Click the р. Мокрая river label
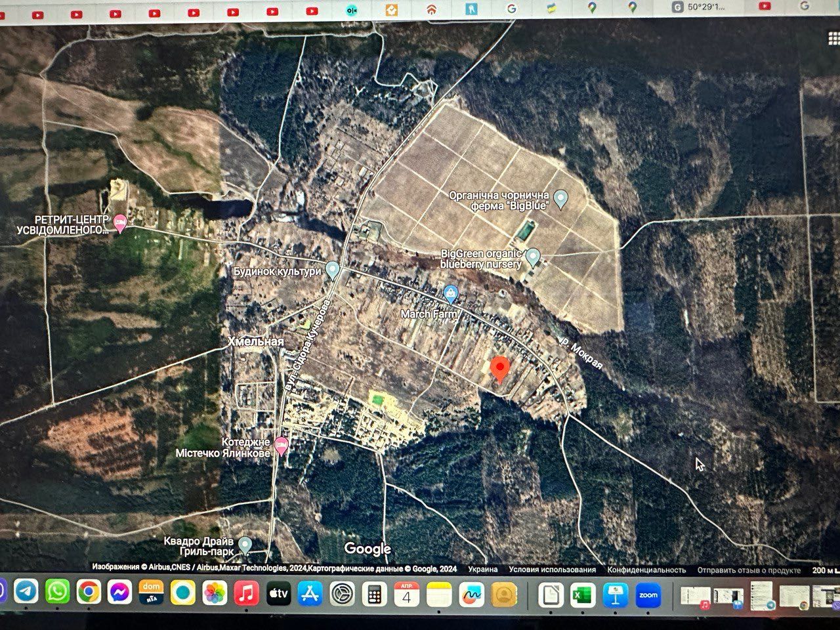Image resolution: width=840 pixels, height=630 pixels. point(581,354)
